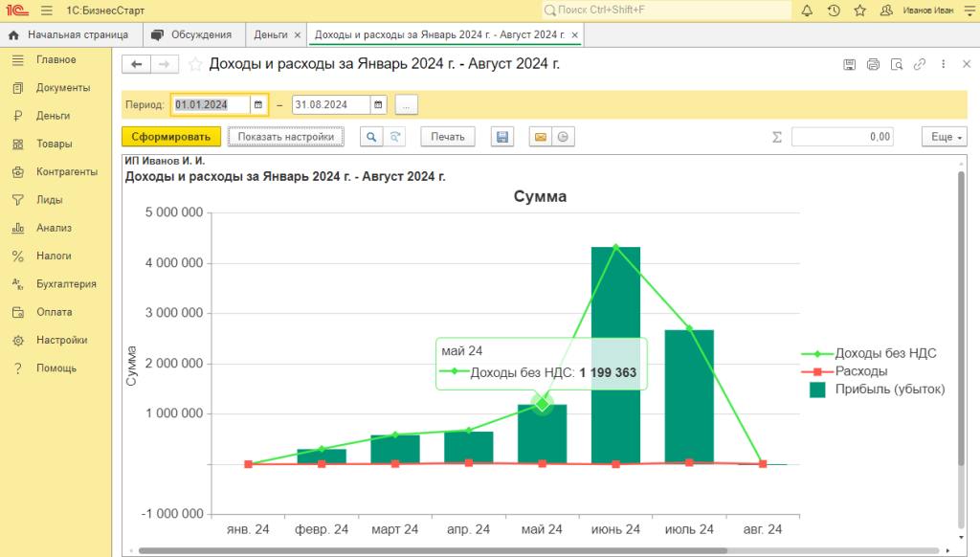Image resolution: width=980 pixels, height=557 pixels.
Task: Click the printer icon at top right
Action: click(873, 64)
